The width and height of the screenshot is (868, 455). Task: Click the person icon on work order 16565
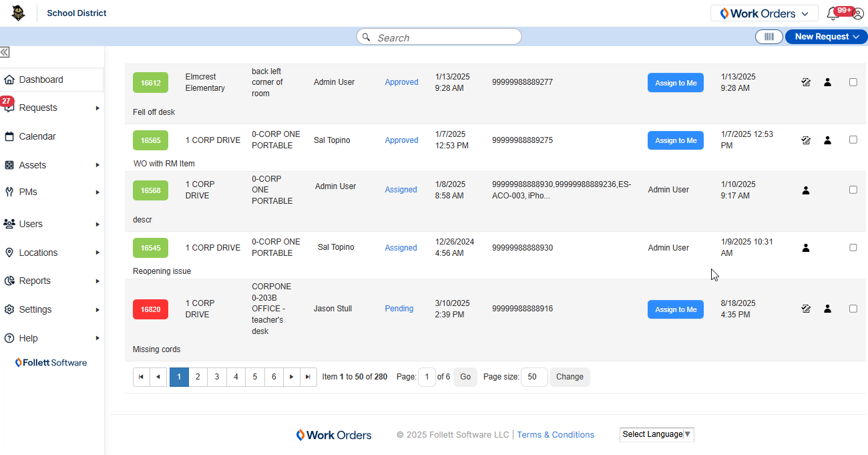click(x=827, y=140)
